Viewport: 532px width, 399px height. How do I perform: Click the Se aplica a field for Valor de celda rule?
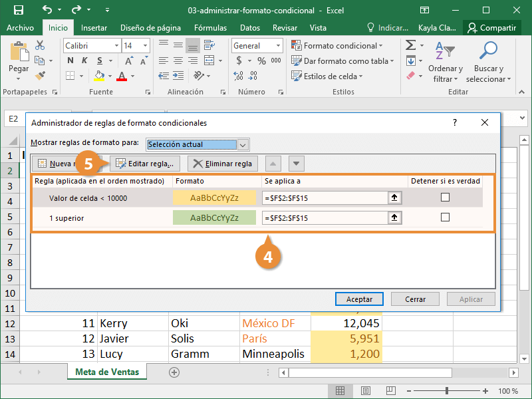click(x=325, y=198)
